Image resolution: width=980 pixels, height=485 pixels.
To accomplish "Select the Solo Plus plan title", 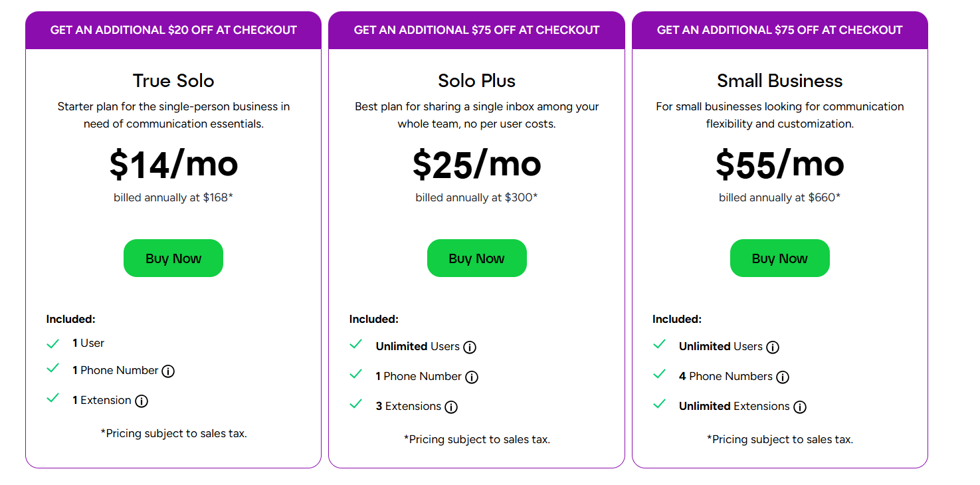I will (x=476, y=81).
